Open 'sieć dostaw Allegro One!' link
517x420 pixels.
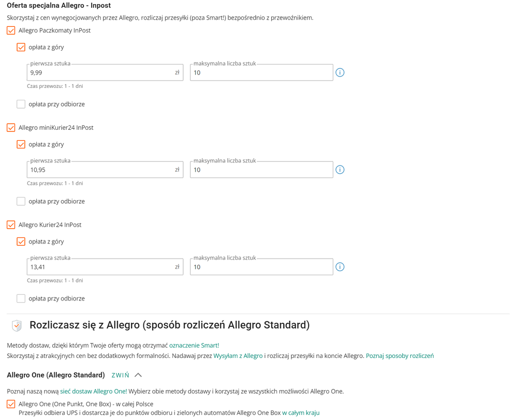[94, 392]
